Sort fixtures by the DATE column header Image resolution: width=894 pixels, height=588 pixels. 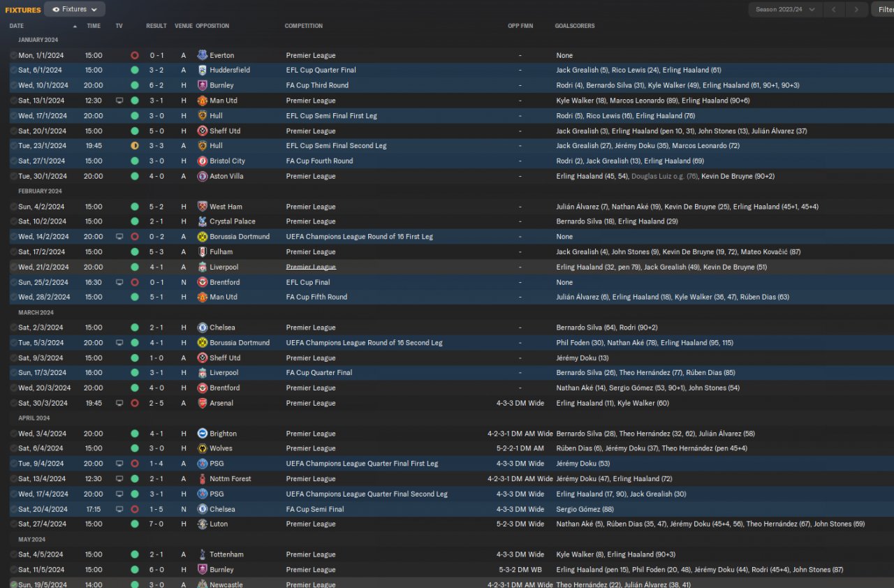(x=17, y=26)
